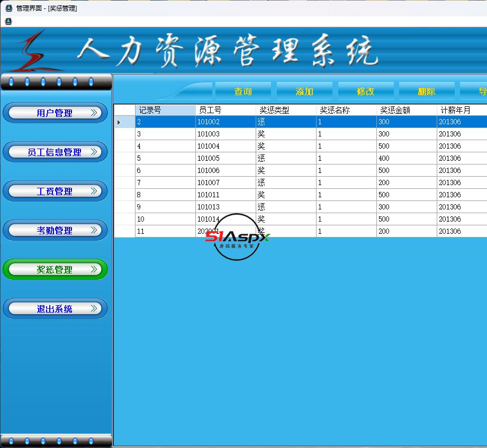Image resolution: width=487 pixels, height=448 pixels.
Task: Select employee number 101007 cell
Action: pyautogui.click(x=226, y=182)
